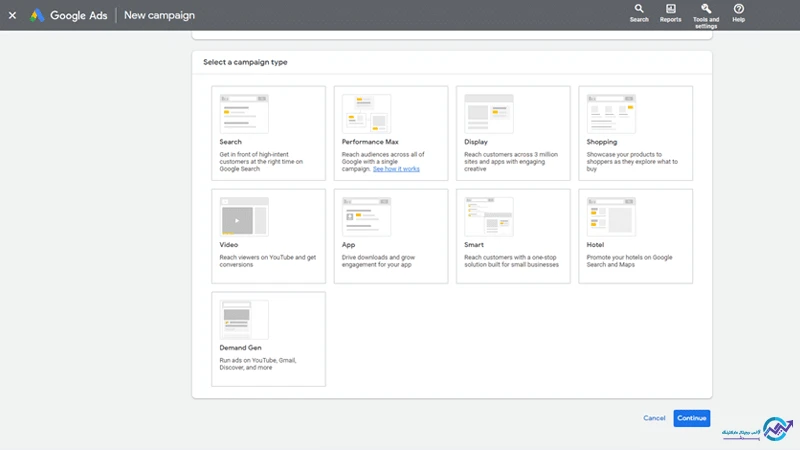The height and width of the screenshot is (450, 800).
Task: Click the Cancel link
Action: click(654, 418)
